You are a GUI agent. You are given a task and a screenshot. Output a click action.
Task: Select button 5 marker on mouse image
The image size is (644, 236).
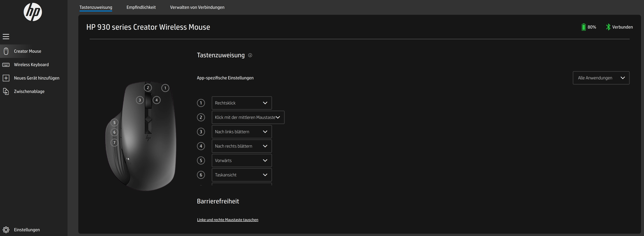[x=115, y=122]
